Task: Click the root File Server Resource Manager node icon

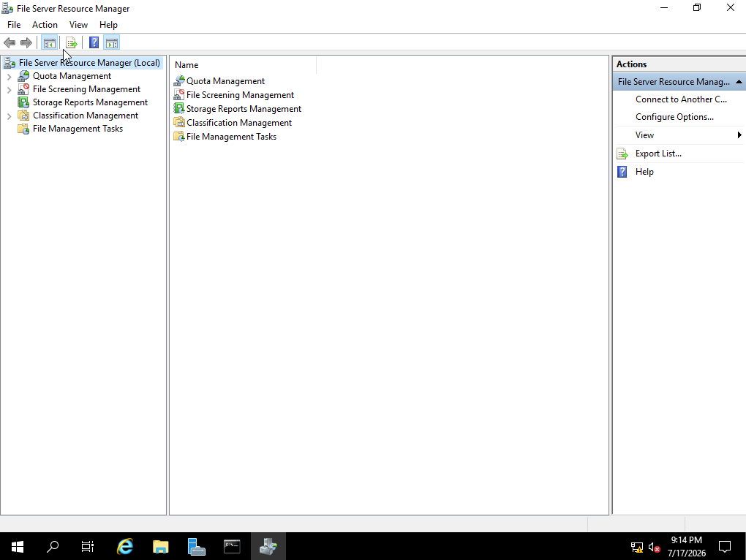Action: [x=10, y=63]
